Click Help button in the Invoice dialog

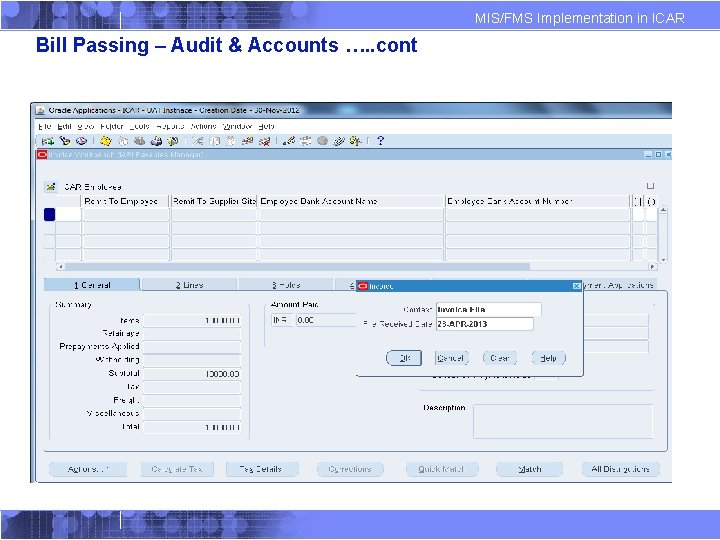click(x=548, y=358)
